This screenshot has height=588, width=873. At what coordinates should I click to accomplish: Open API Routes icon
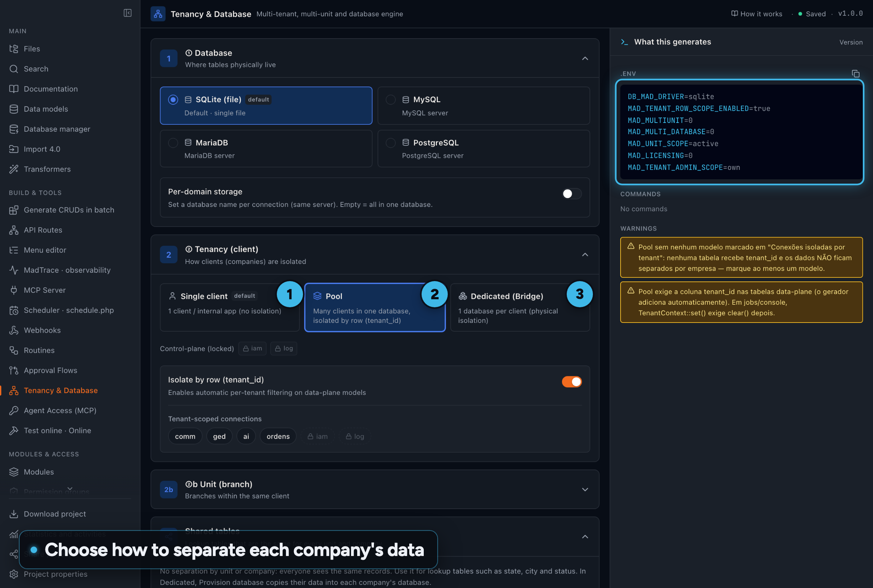14,230
